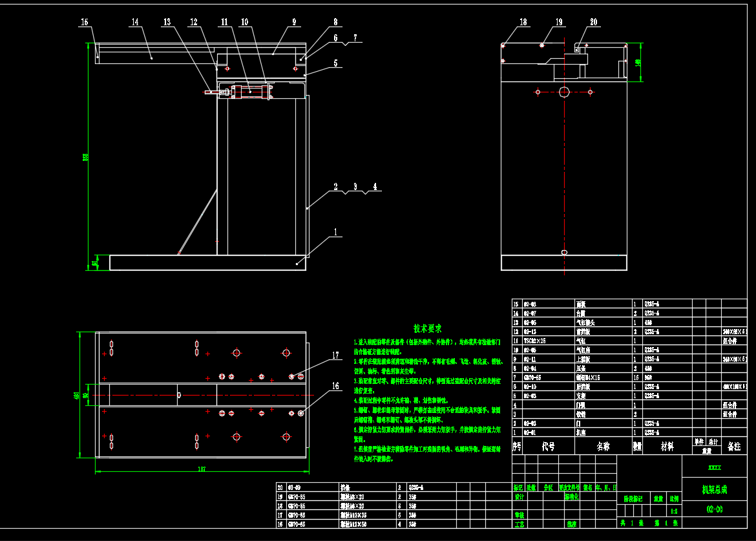This screenshot has width=756, height=541.
Task: Select callout number 16 in plan view
Action: pos(335,386)
